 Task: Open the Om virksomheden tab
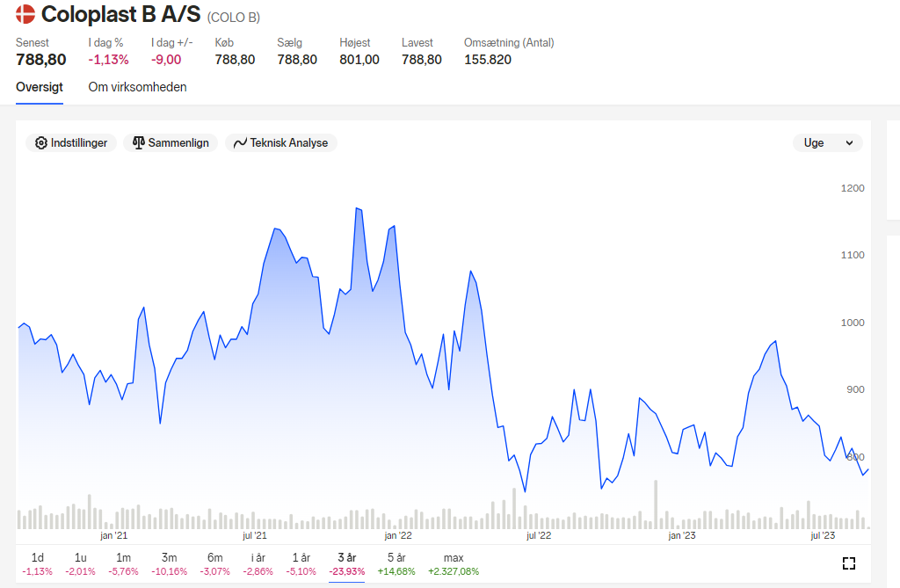click(137, 87)
